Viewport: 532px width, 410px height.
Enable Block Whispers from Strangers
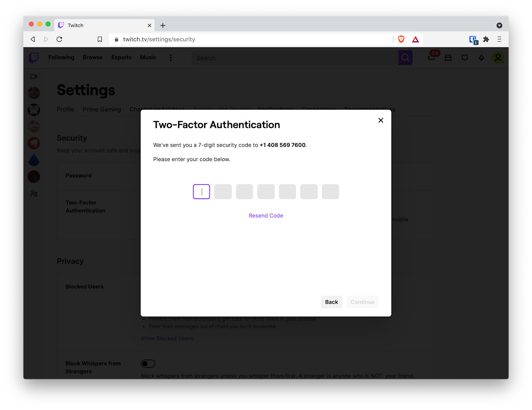click(x=148, y=364)
